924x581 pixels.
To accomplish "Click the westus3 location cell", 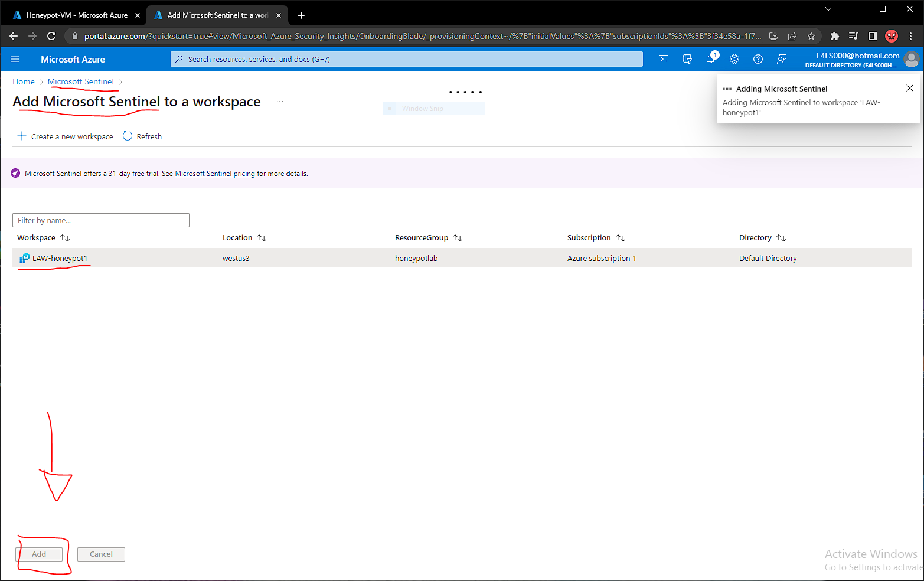I will pos(236,258).
